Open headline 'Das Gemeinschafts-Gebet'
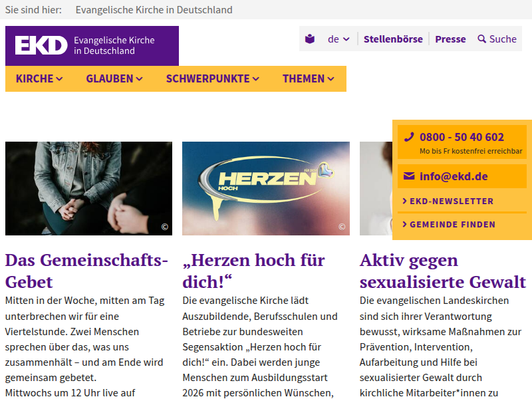532x399 pixels. pos(86,271)
